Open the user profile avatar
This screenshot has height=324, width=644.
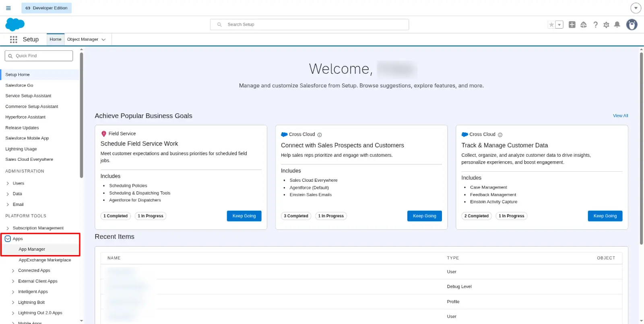(x=632, y=25)
